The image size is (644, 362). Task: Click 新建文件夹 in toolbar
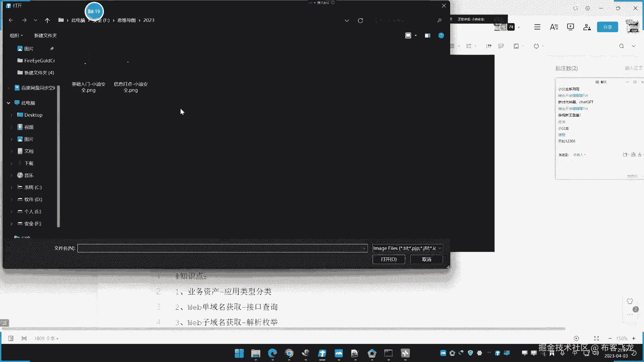45,36
